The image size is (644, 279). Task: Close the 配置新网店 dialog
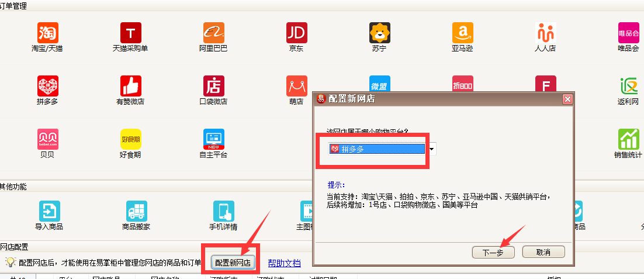567,99
